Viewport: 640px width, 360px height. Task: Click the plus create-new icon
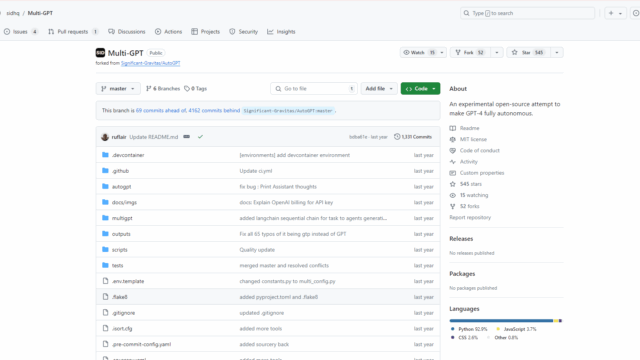(611, 13)
